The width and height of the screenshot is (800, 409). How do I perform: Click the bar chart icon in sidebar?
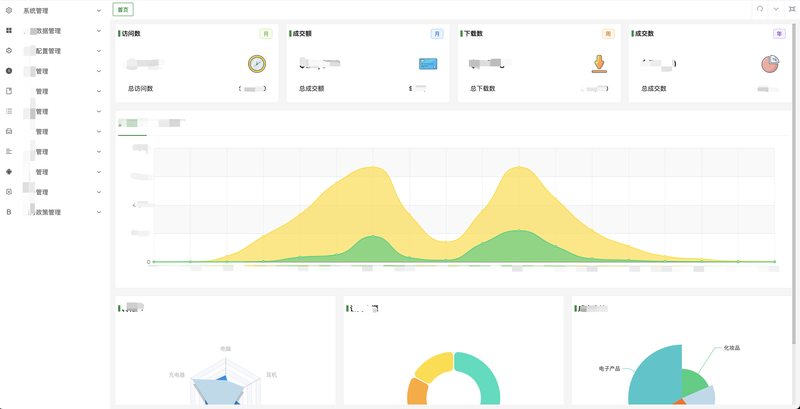click(9, 151)
